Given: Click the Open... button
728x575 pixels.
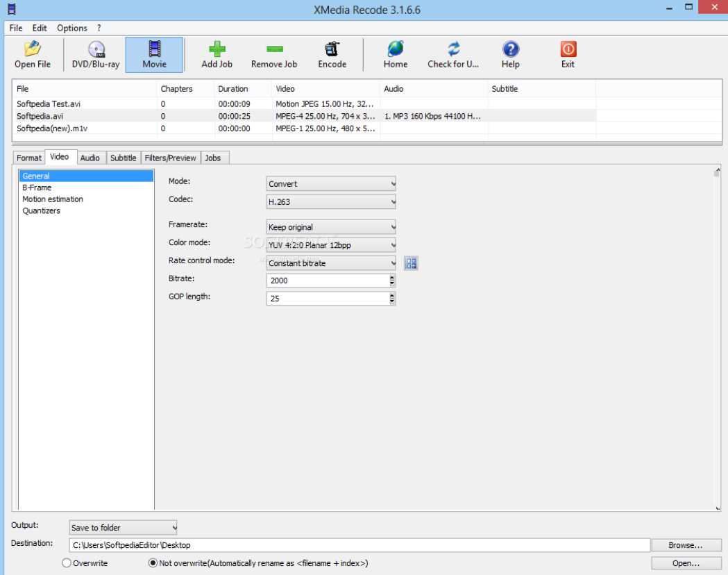Looking at the screenshot, I should 686,563.
